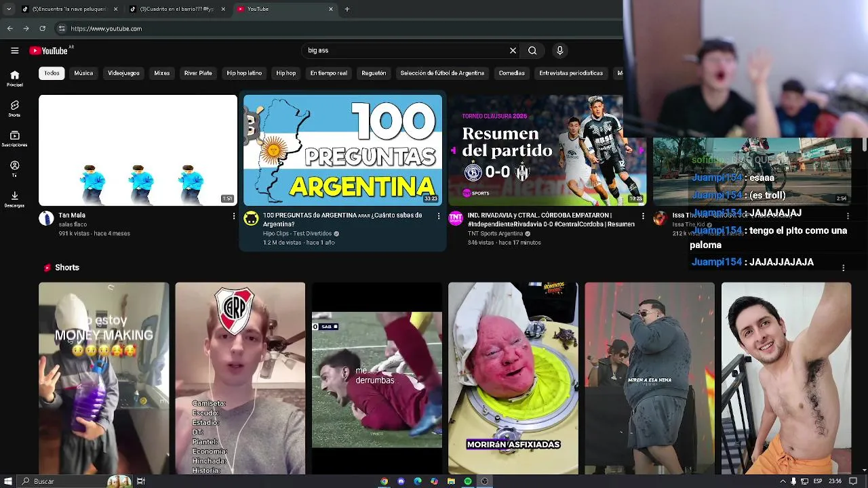Go back with the browser back arrow
This screenshot has height=488, width=868.
10,28
